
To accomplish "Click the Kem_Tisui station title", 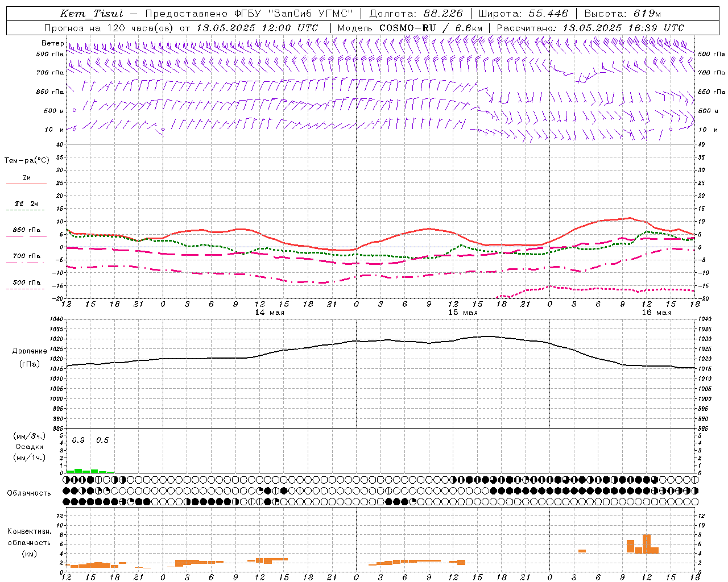I will (92, 14).
